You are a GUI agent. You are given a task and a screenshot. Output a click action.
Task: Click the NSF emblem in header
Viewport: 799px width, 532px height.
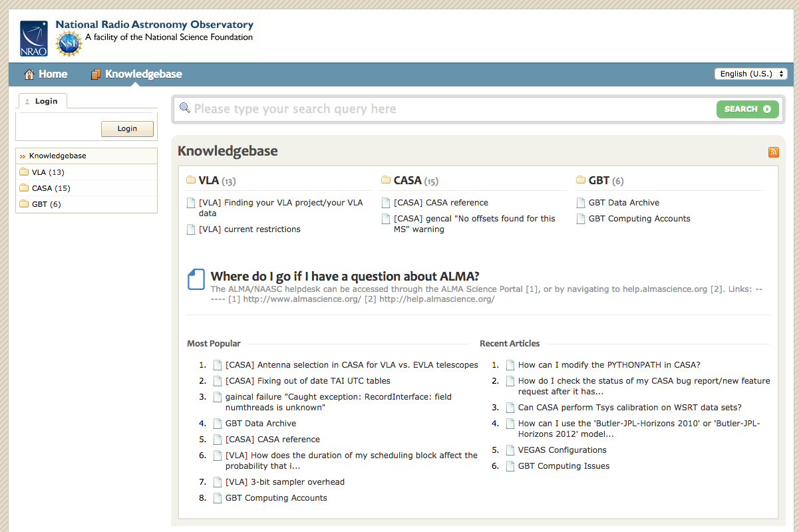point(68,44)
